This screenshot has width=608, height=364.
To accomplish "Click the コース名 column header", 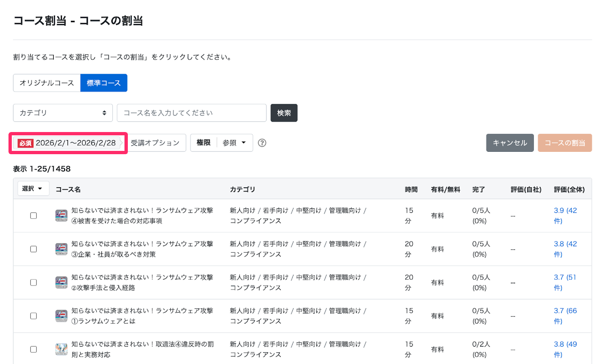I will coord(68,190).
